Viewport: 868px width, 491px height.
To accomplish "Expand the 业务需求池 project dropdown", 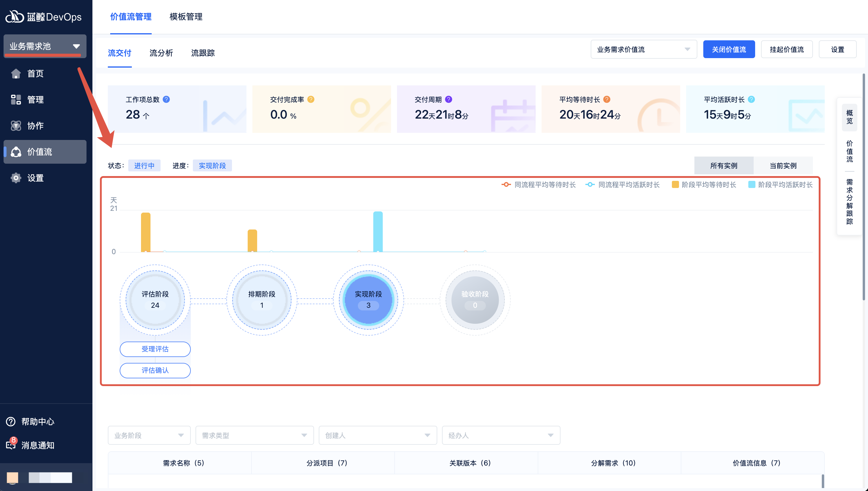I will point(45,46).
